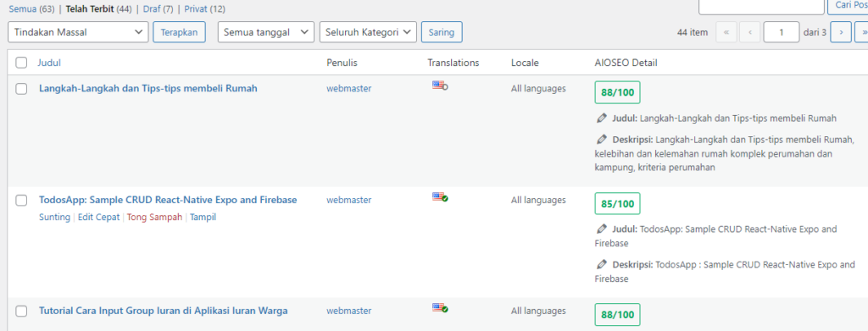Click webmaster author of Langkah-Langkah post
Screen dimensions: 868x331
pos(348,88)
